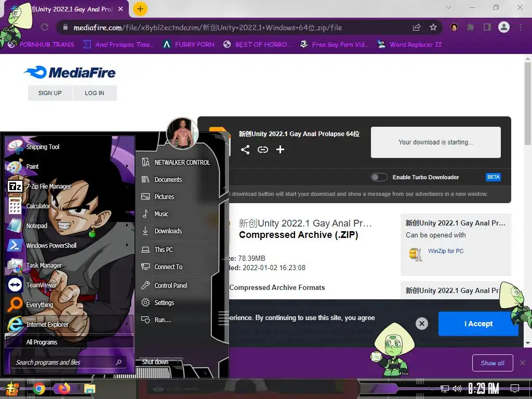Open the browser extensions puzzle icon
This screenshot has height=399, width=532.
pos(471,27)
